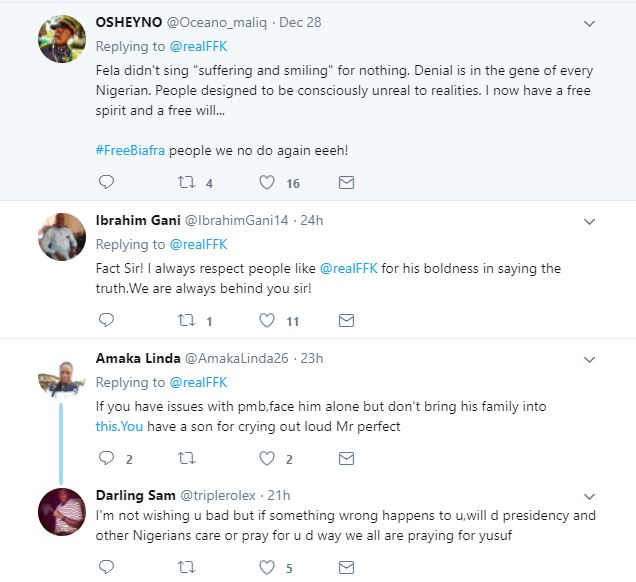Screen dimensions: 636x582
Task: Open the Amaka Linda profile name
Action: [137, 358]
